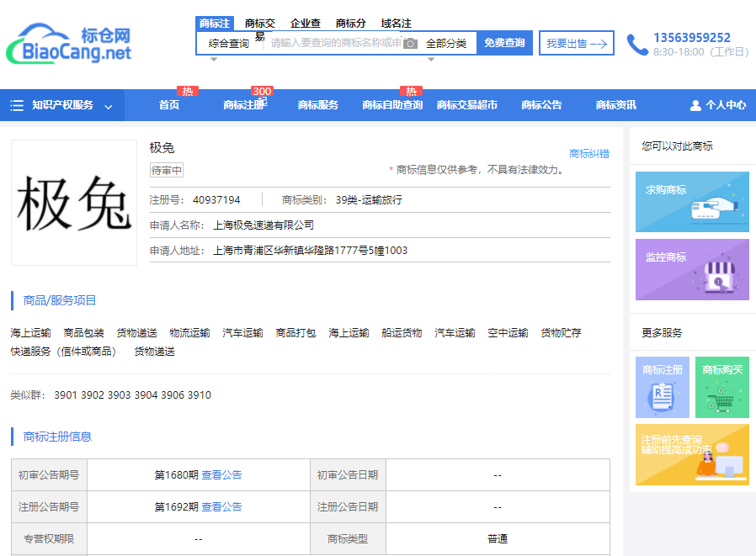The image size is (756, 556).
Task: Open 商标交易超市 in navigation bar
Action: coord(466,105)
